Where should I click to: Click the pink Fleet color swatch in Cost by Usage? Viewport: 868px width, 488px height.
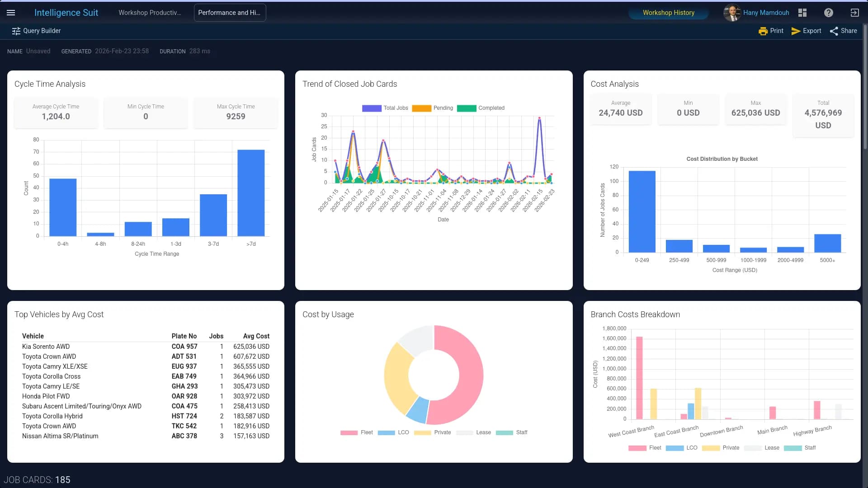point(348,432)
